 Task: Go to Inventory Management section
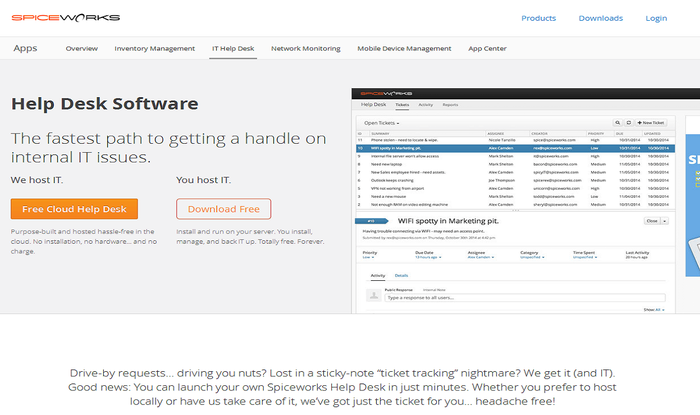tap(155, 48)
